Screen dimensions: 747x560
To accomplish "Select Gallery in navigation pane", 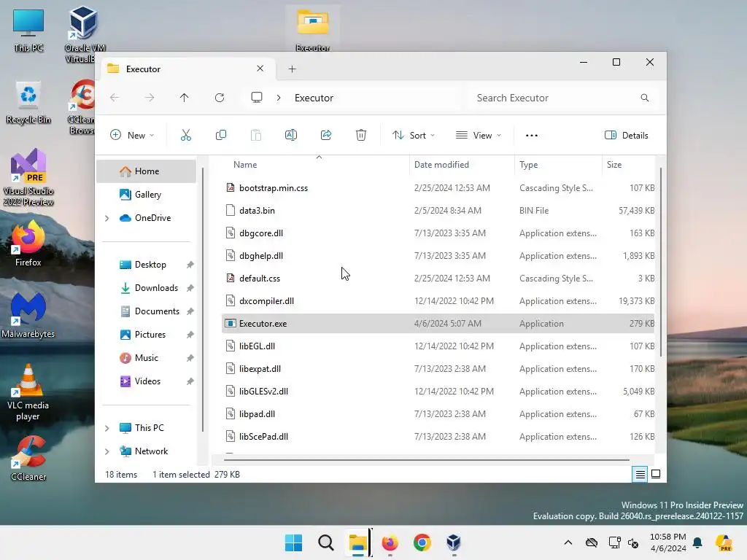I will coord(146,194).
